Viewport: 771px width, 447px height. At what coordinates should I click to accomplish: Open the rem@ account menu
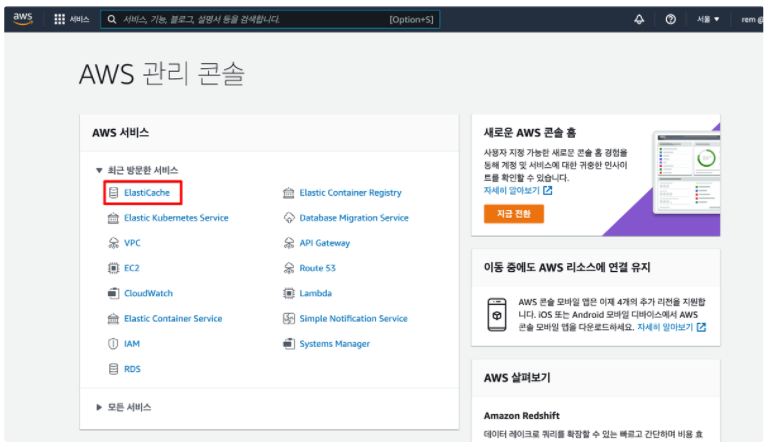point(752,20)
